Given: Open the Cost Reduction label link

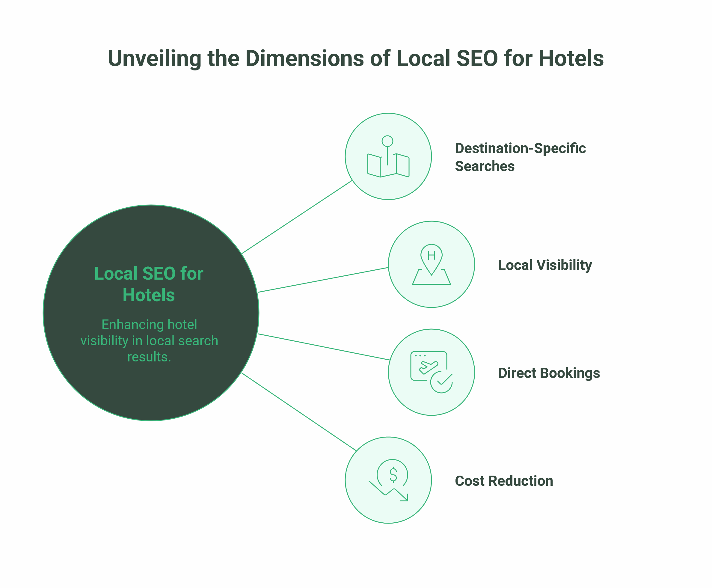Looking at the screenshot, I should [x=504, y=480].
